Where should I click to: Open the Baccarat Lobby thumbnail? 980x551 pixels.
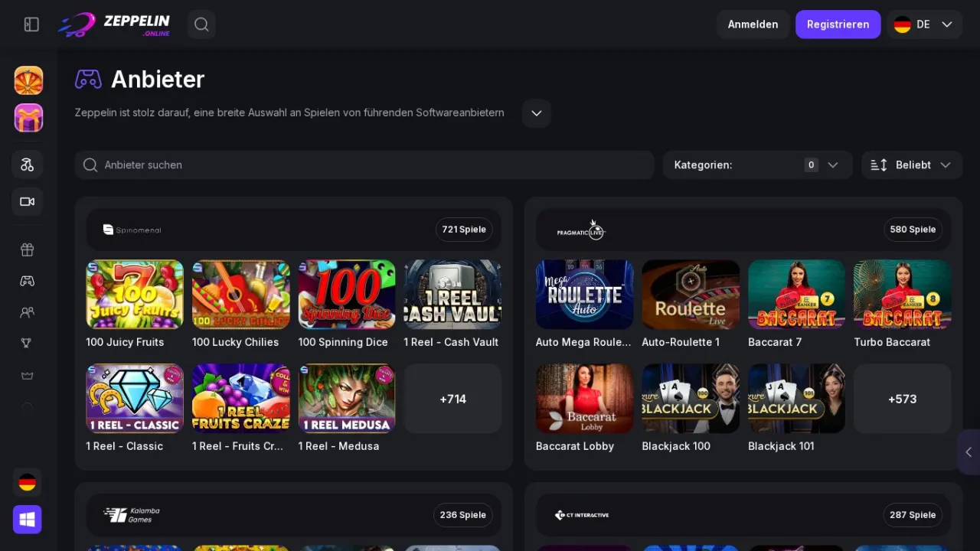584,399
